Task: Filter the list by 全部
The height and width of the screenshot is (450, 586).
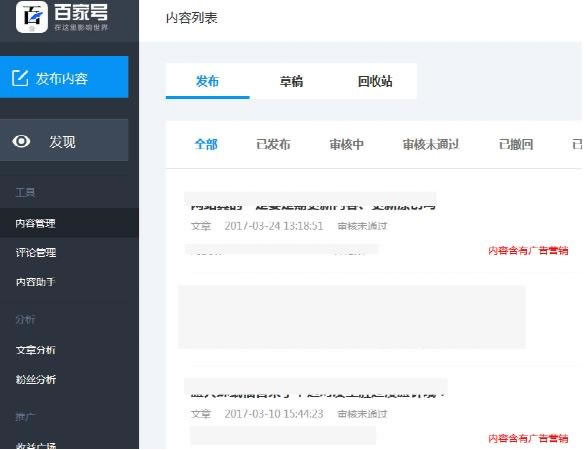Action: click(206, 144)
